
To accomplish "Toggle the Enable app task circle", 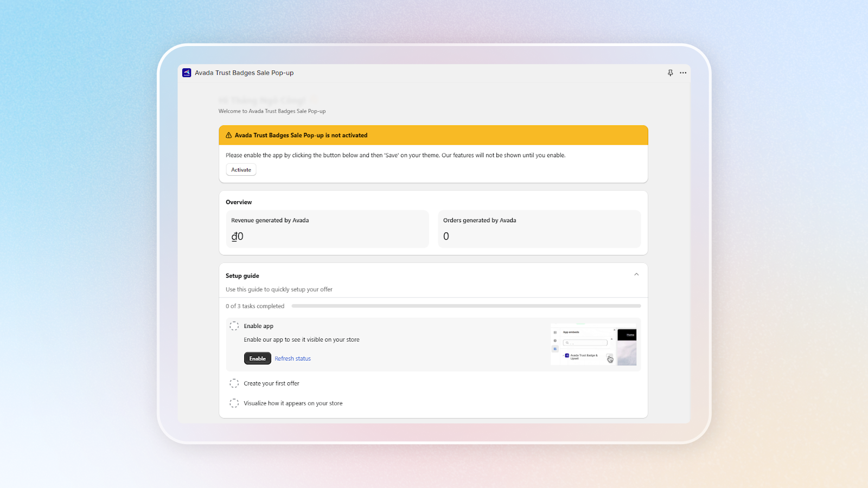I will pyautogui.click(x=234, y=326).
